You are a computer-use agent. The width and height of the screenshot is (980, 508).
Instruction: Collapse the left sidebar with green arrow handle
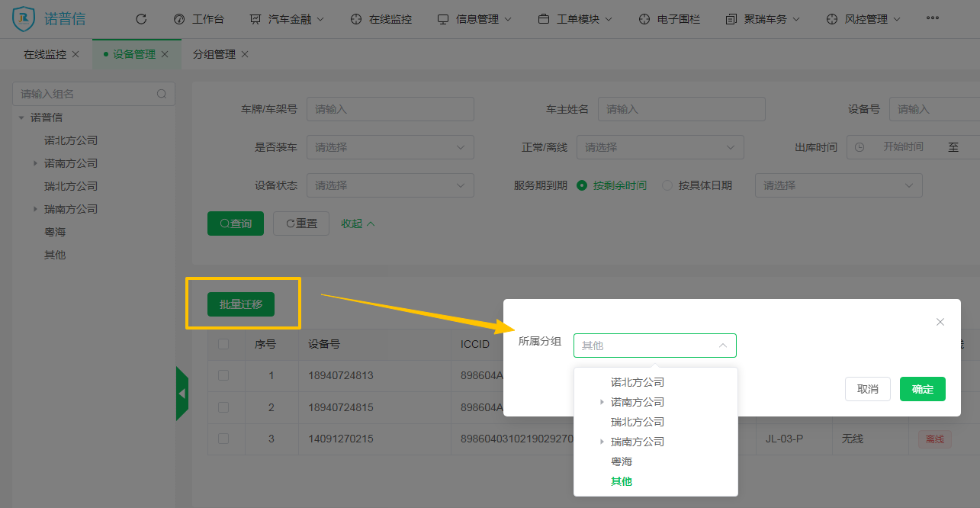point(182,394)
